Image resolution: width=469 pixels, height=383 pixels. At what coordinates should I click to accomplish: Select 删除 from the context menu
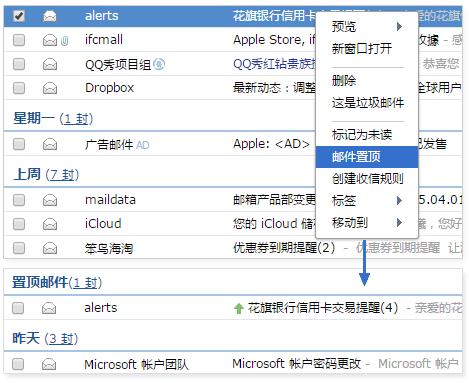coord(367,81)
